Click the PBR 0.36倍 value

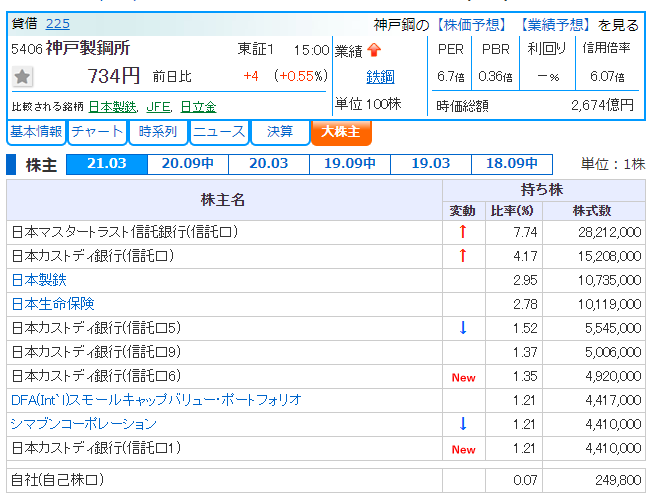[495, 76]
